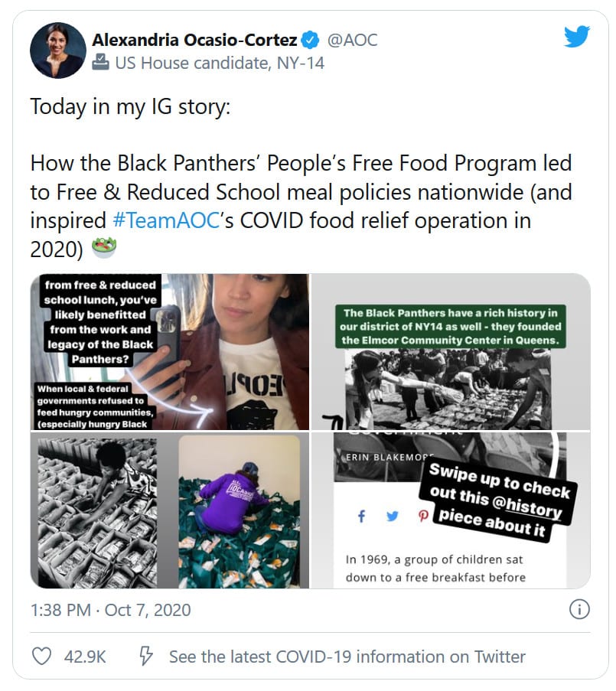Open the selfie image with white arrow
This screenshot has width=616, height=691.
(170, 351)
